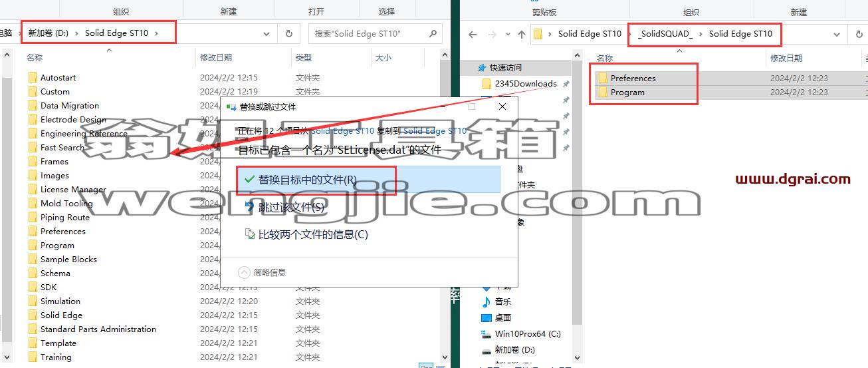This screenshot has width=868, height=368.
Task: Expand 简略信息 details in the dialog
Action: (262, 272)
